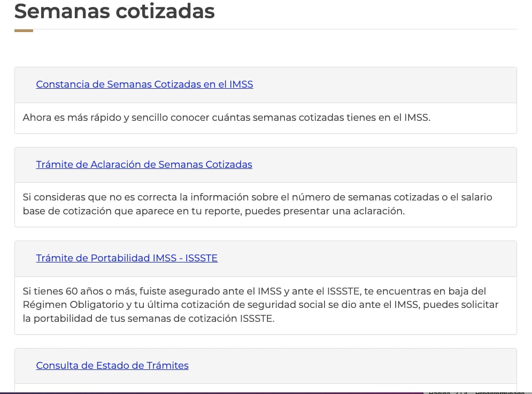Open the "Constancia de Semanas Cotizadas en el IMSS" link
Viewport: 532px width, 394px height.
point(144,84)
